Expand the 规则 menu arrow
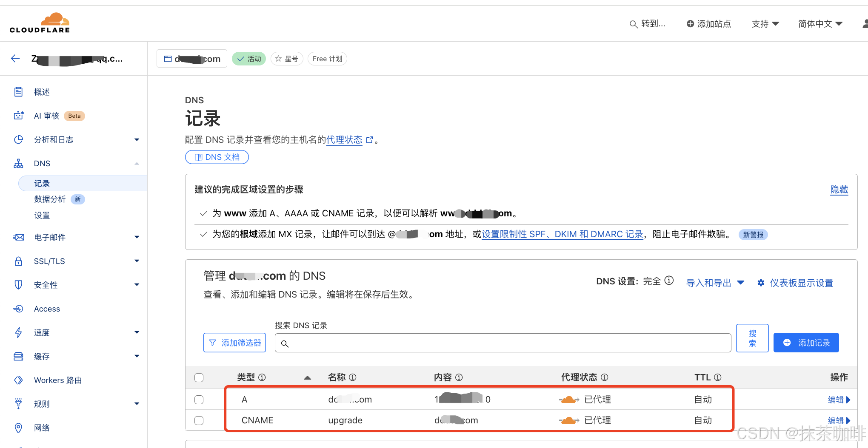Image resolution: width=868 pixels, height=448 pixels. coord(137,404)
